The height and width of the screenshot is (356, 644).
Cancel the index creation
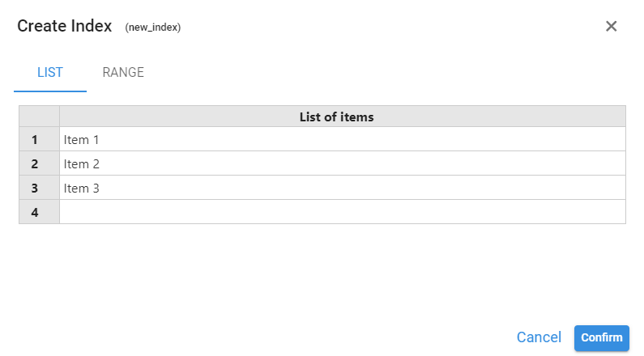(x=539, y=337)
